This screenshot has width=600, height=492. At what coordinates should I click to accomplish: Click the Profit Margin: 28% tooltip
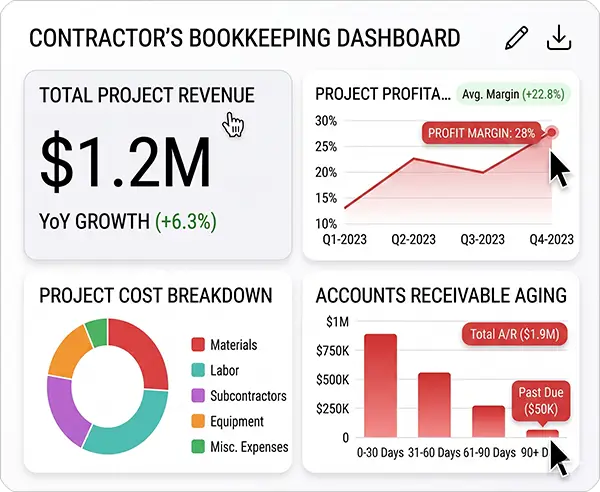[x=481, y=133]
